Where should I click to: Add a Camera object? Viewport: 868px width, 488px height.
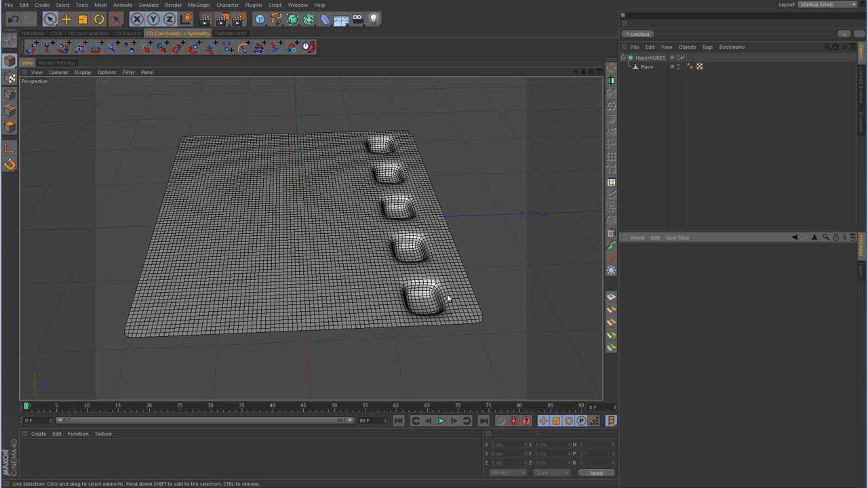[x=358, y=19]
